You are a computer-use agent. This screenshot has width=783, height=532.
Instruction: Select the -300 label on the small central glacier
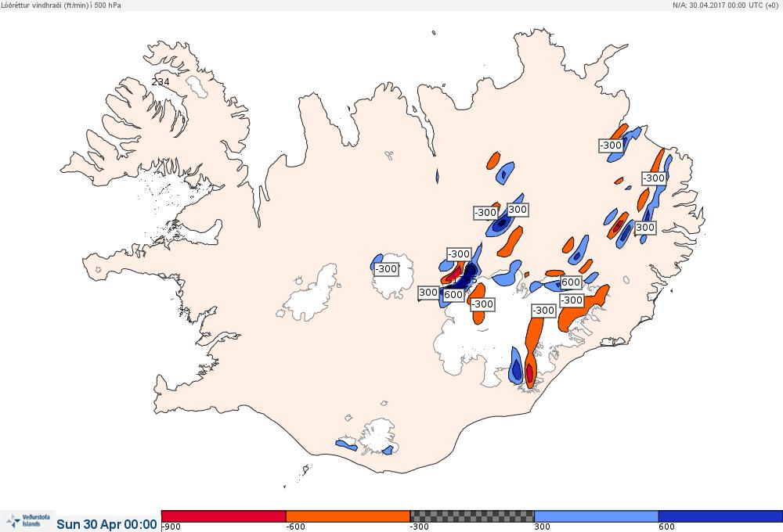[386, 269]
